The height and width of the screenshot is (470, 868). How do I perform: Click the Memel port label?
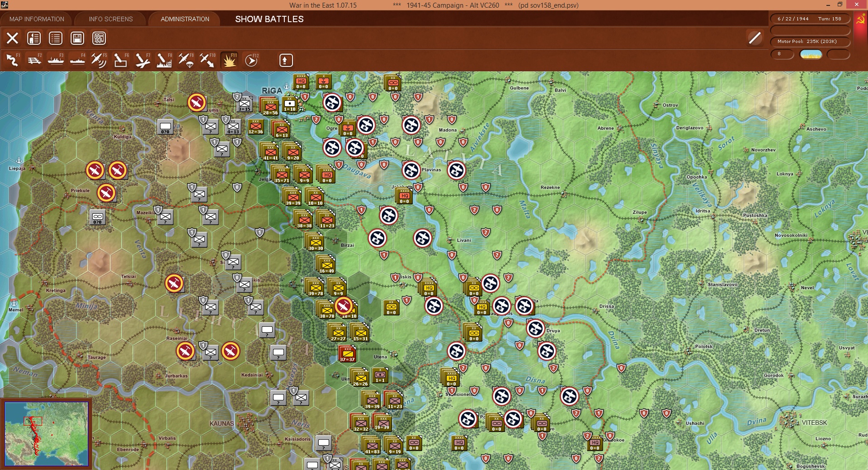click(16, 310)
